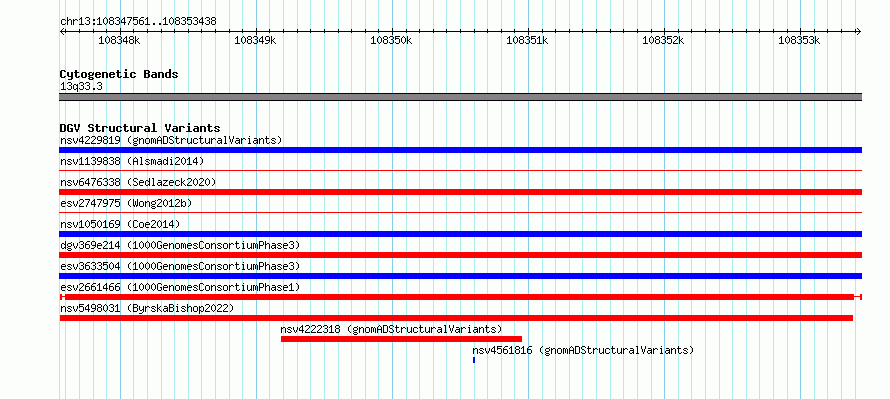Open the nsv1139838 (Alsmadi2014) label
890x399 pixels.
132,161
